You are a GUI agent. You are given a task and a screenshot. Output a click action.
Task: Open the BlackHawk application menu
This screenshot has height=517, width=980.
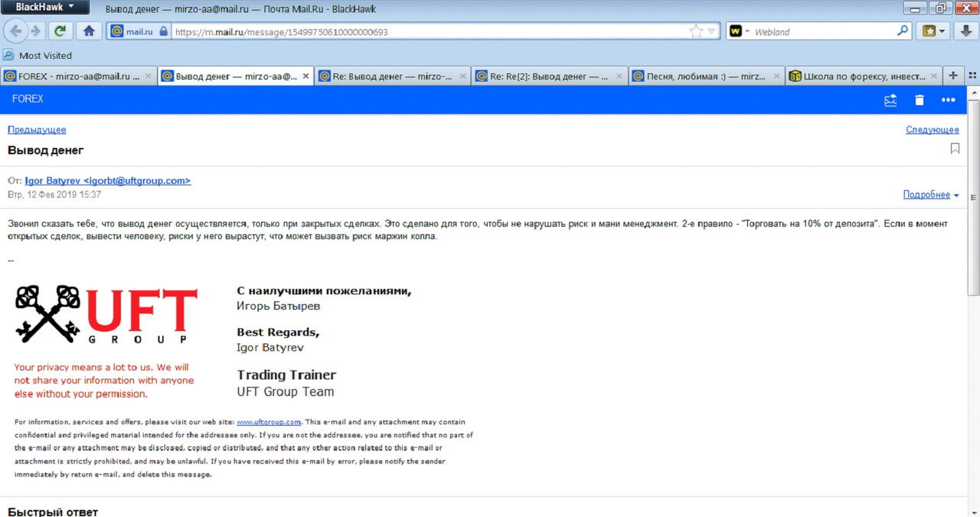[44, 8]
